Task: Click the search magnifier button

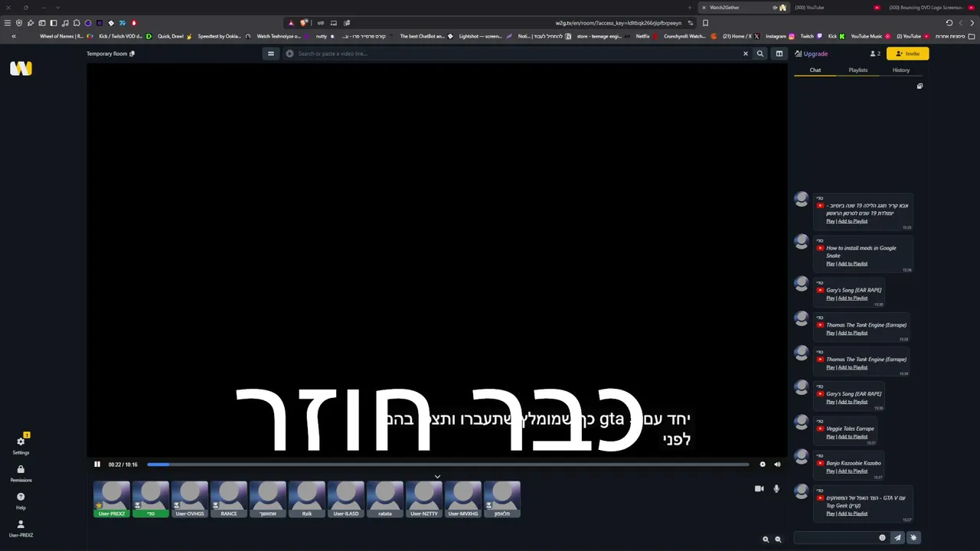Action: (x=760, y=54)
